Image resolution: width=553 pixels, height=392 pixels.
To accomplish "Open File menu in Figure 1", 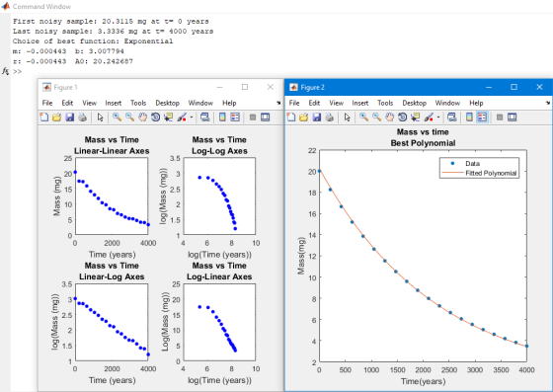I will pyautogui.click(x=47, y=103).
